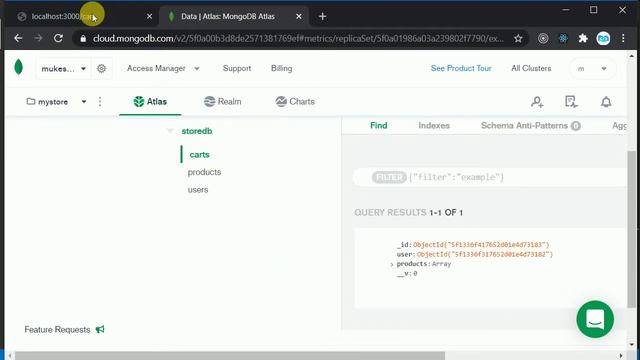
Task: Click the horizontal page scrollbar
Action: [230, 356]
